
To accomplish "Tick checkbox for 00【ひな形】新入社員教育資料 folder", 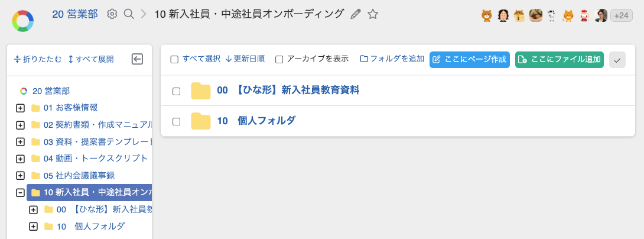I will [176, 91].
